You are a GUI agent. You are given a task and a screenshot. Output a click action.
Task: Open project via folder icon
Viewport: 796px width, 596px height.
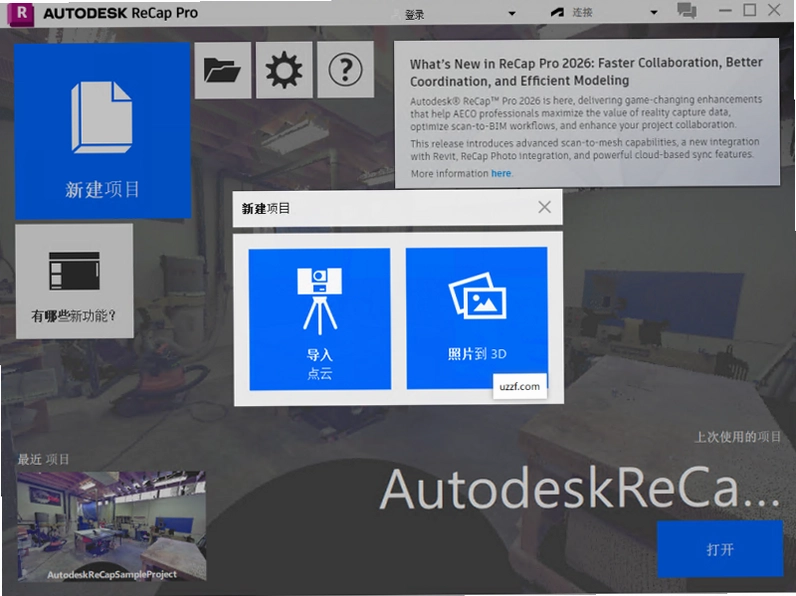tap(222, 70)
